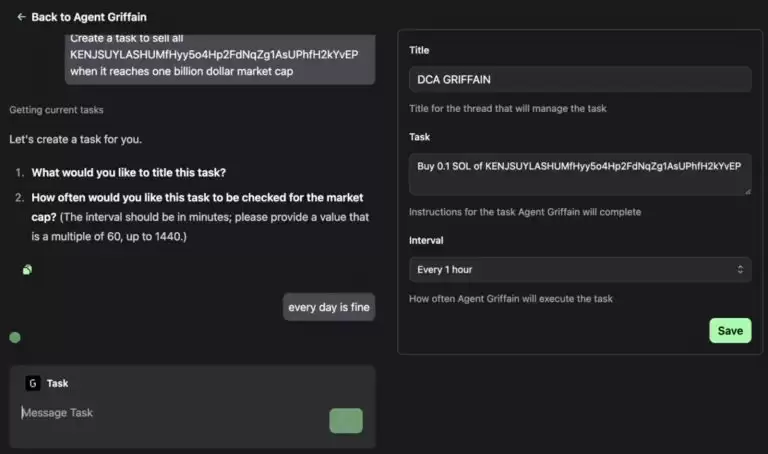The height and width of the screenshot is (454, 768).
Task: Click the green send button in message box
Action: 345,421
